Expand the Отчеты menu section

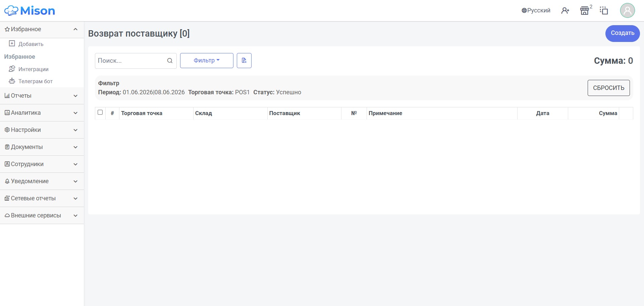coord(42,96)
